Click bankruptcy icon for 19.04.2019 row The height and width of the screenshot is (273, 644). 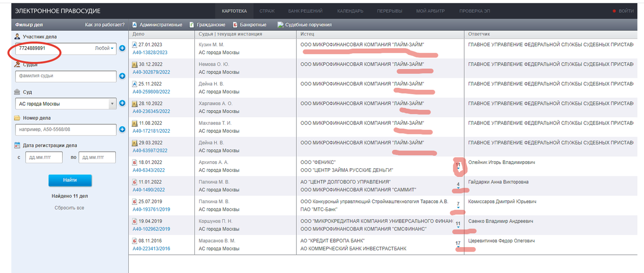(x=135, y=221)
